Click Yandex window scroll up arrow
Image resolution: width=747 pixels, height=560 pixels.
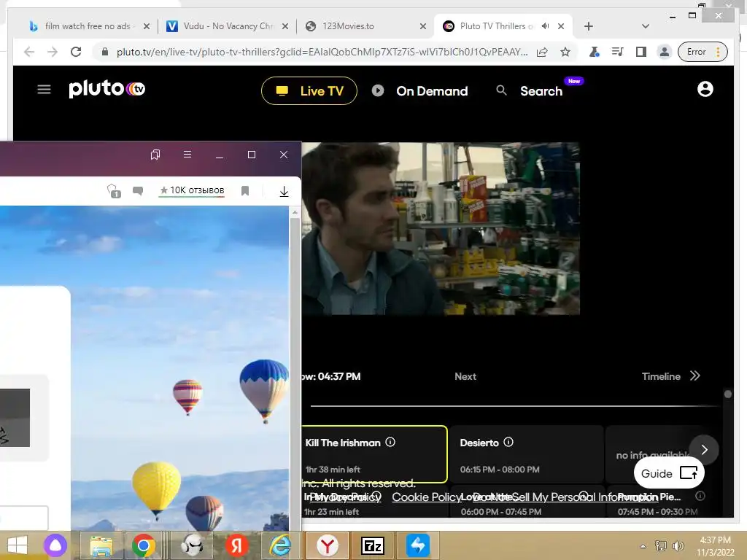(x=295, y=212)
